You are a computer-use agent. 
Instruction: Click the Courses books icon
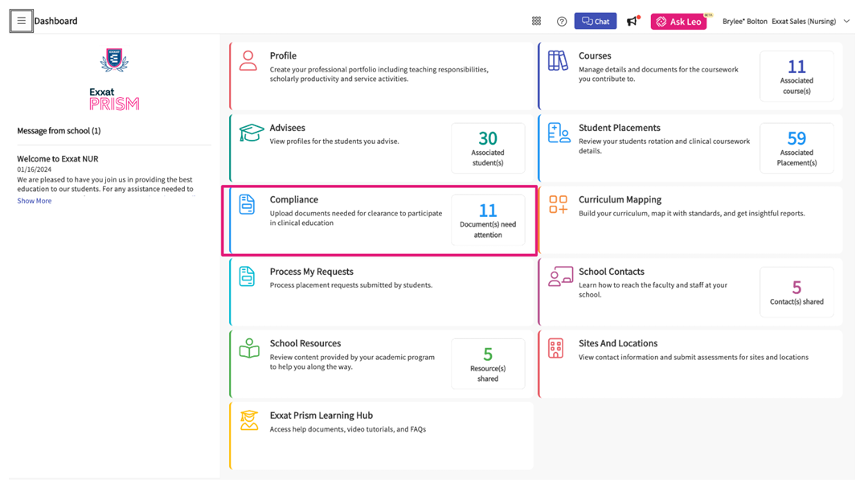coord(558,61)
